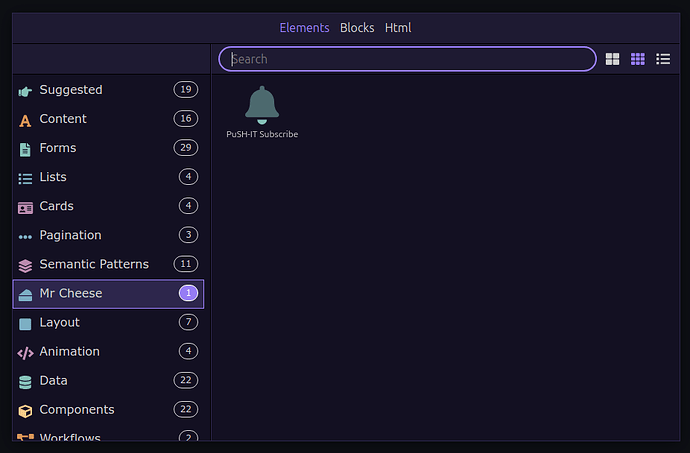690x453 pixels.
Task: Click the Content letter A icon
Action: [25, 120]
